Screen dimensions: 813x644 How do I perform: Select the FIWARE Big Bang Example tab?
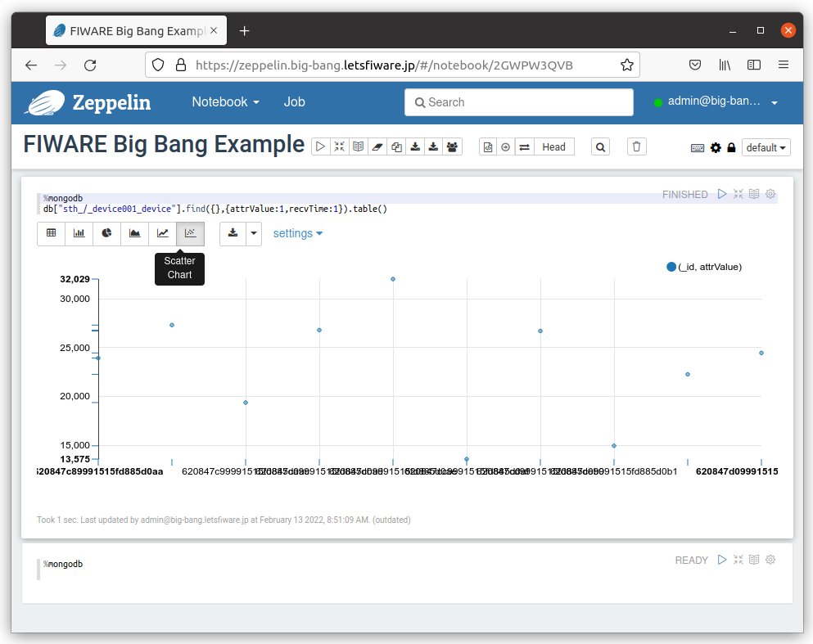[136, 30]
